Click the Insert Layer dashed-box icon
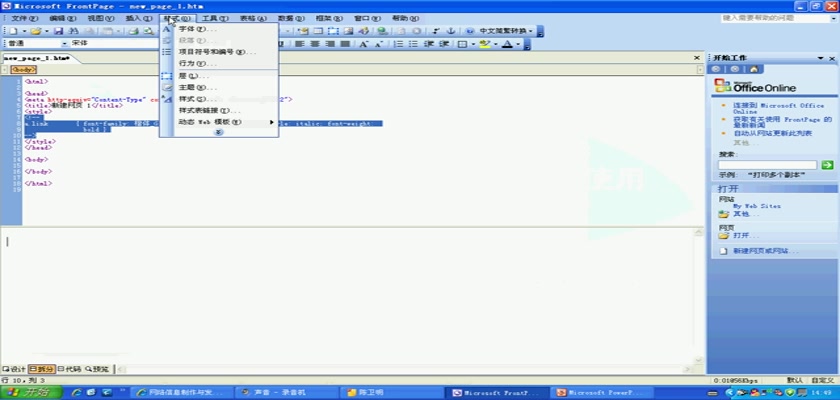 click(x=333, y=31)
